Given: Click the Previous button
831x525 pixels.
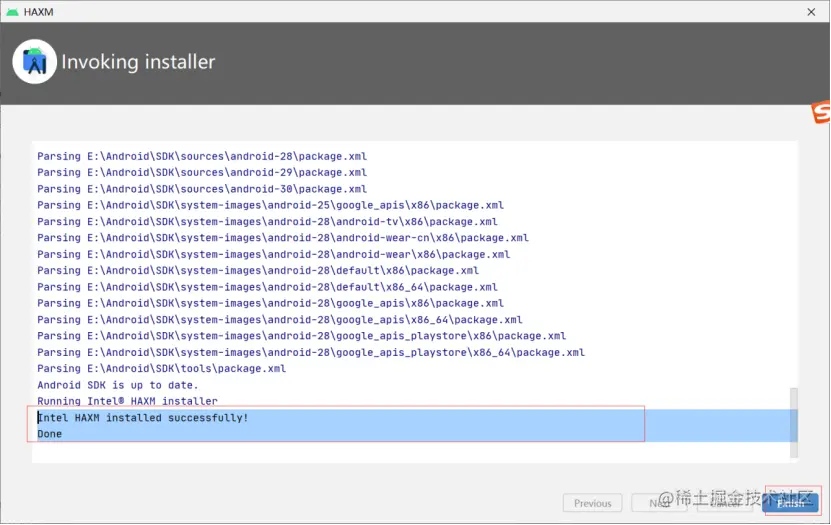Looking at the screenshot, I should click(x=593, y=503).
